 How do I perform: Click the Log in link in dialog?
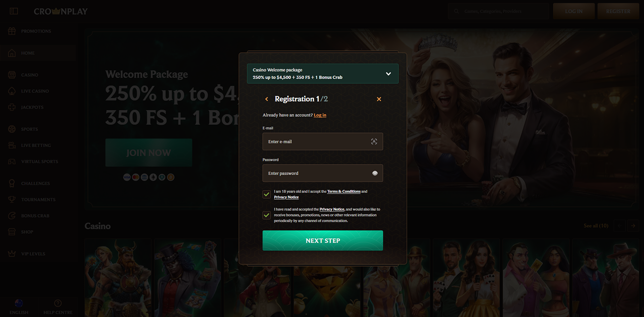320,115
